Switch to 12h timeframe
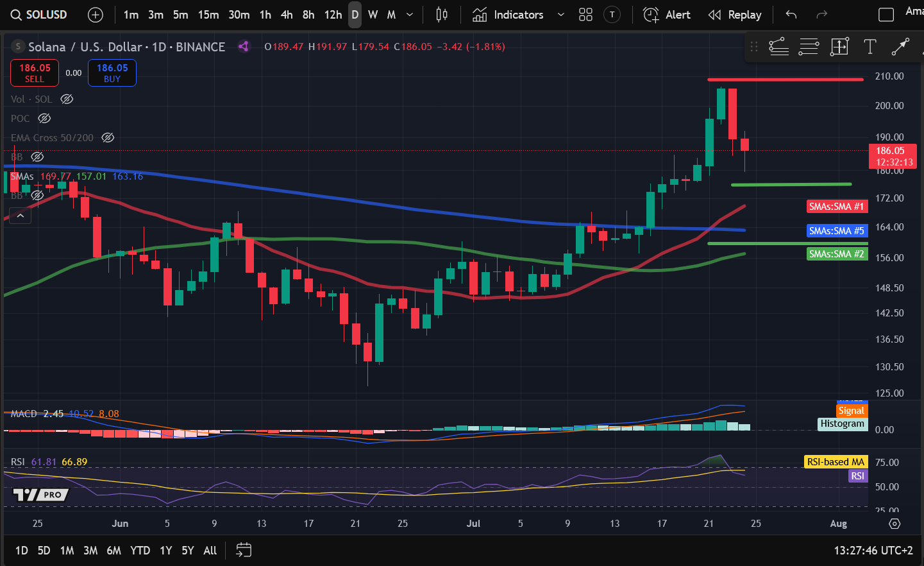The width and height of the screenshot is (924, 566). 333,15
